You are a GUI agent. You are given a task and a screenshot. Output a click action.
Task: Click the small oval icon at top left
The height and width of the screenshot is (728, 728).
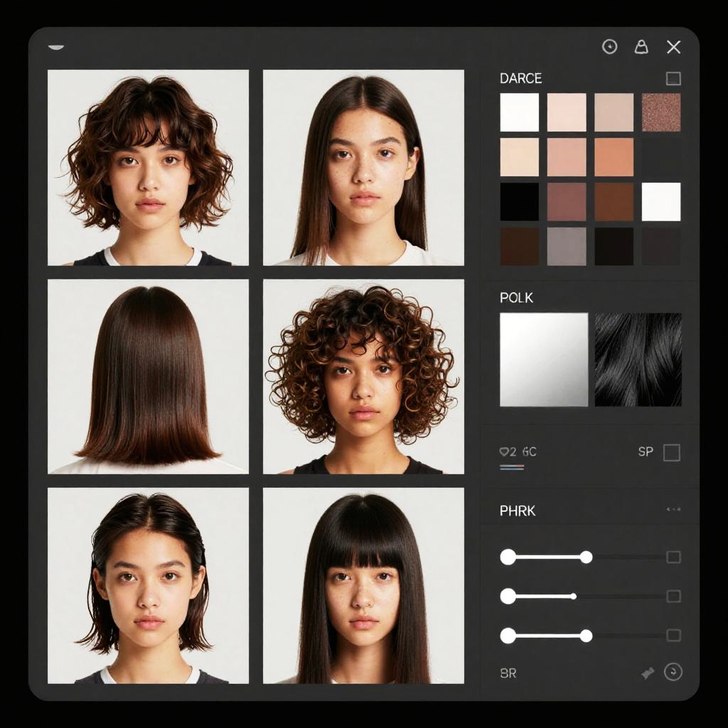(56, 47)
